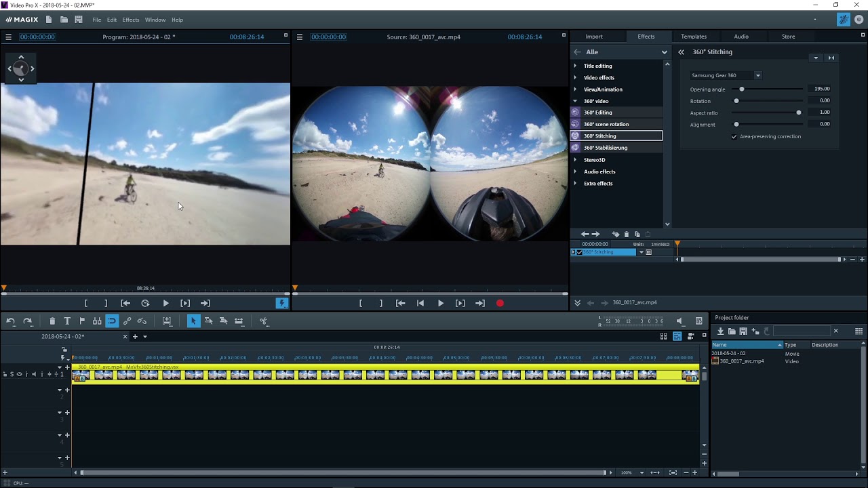Switch to scene overview grid mode
Image resolution: width=868 pixels, height=488 pixels.
click(664, 336)
